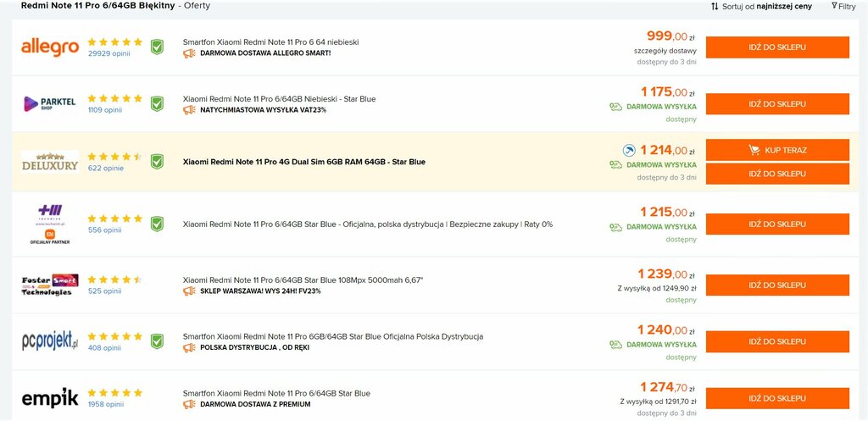Image resolution: width=868 pixels, height=421 pixels.
Task: Click the green trusted-shop shield for Allegro
Action: click(157, 47)
